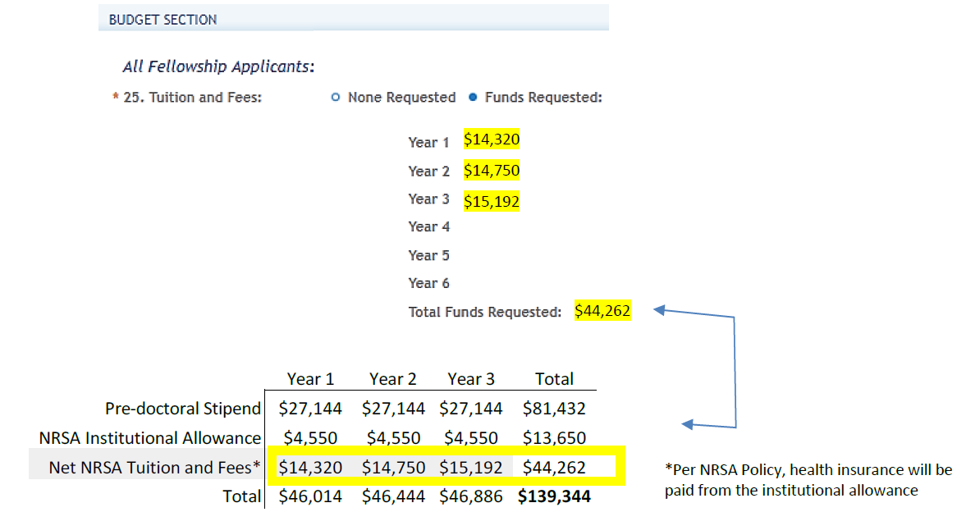Click the Total Funds Requested amount $44,262

pyautogui.click(x=602, y=311)
